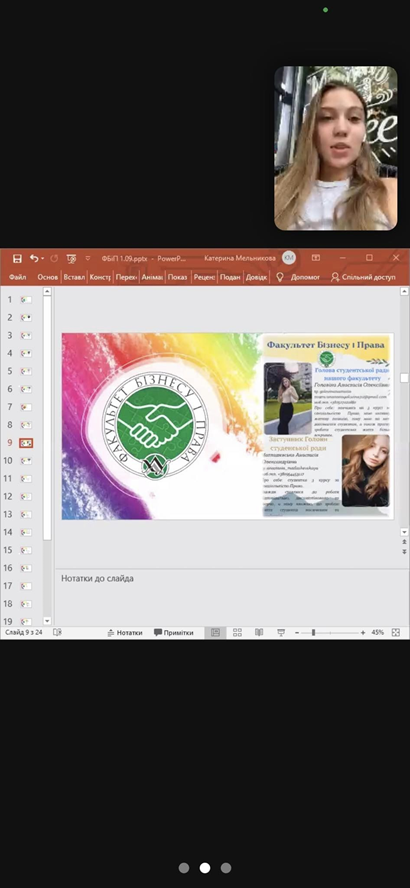Select slide 10 thumbnail
This screenshot has height=888, width=410.
(26, 461)
